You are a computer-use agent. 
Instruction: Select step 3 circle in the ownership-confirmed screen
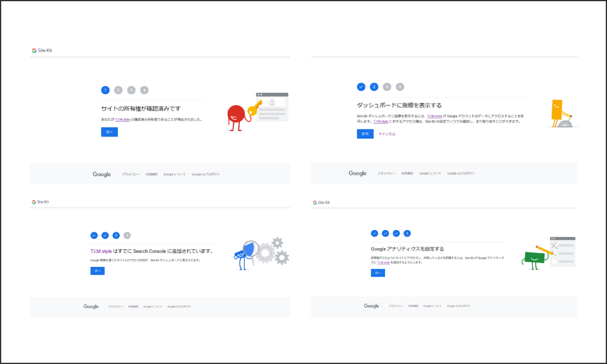(x=131, y=90)
